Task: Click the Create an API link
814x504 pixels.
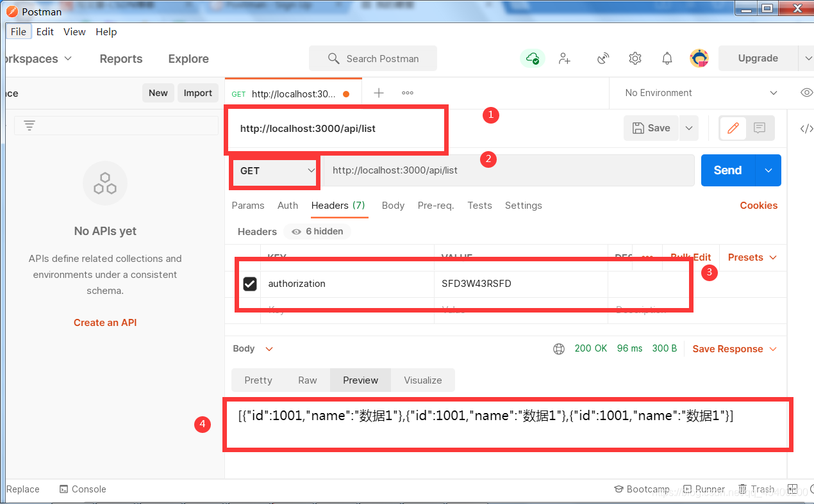Action: pos(105,323)
